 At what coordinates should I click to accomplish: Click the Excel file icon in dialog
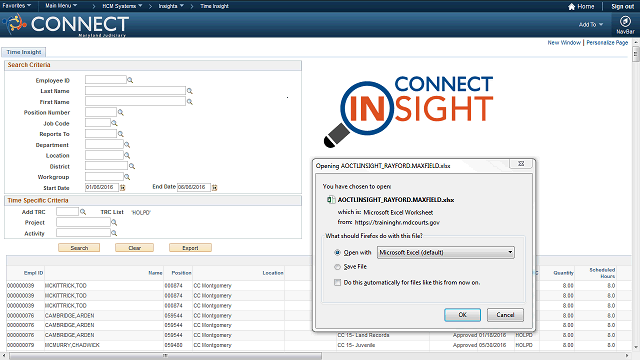coord(331,200)
